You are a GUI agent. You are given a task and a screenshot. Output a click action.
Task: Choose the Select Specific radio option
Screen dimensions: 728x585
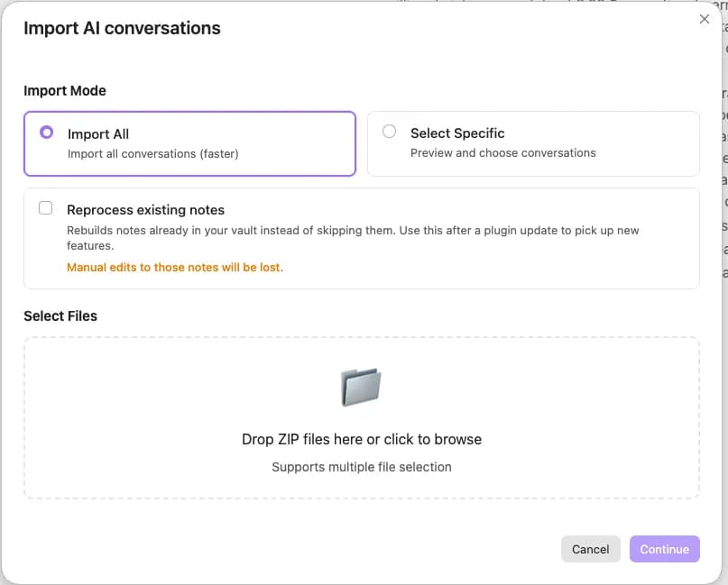389,132
